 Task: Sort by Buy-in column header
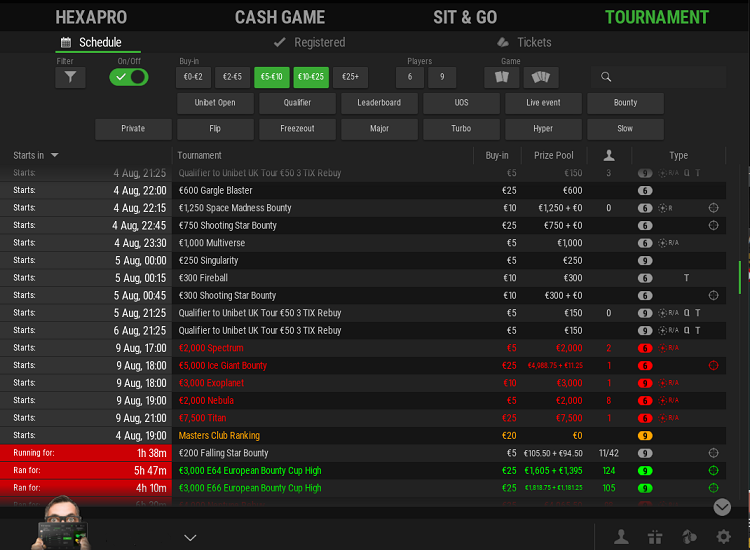(x=497, y=155)
